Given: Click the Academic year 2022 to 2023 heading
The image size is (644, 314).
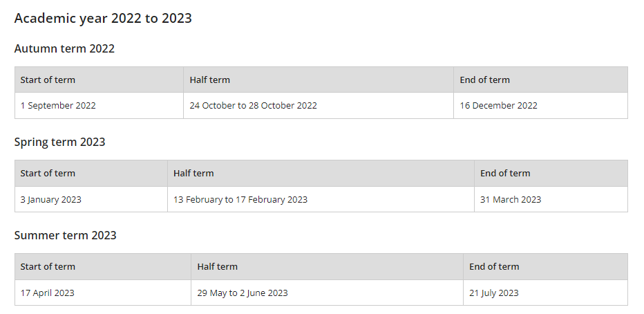Looking at the screenshot, I should [x=103, y=19].
